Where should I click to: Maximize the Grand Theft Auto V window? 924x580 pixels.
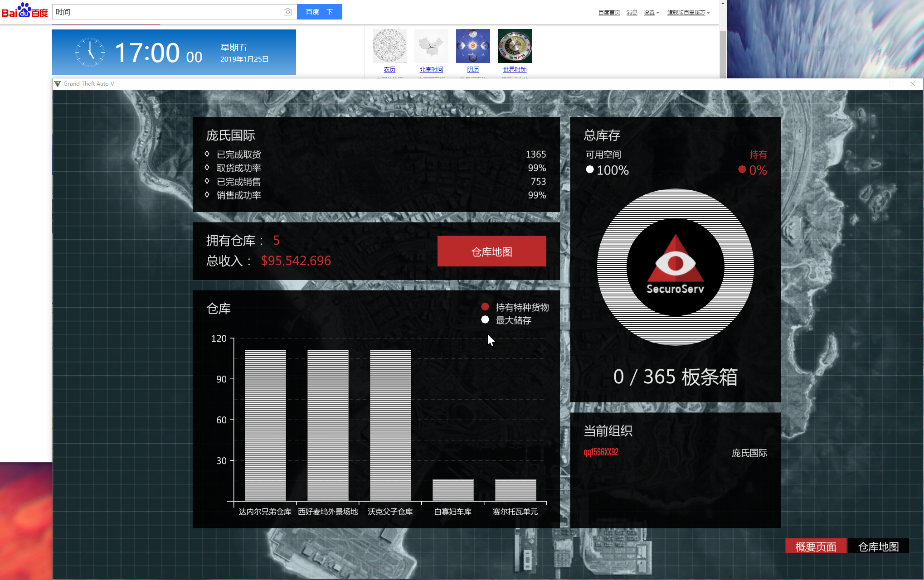(892, 84)
